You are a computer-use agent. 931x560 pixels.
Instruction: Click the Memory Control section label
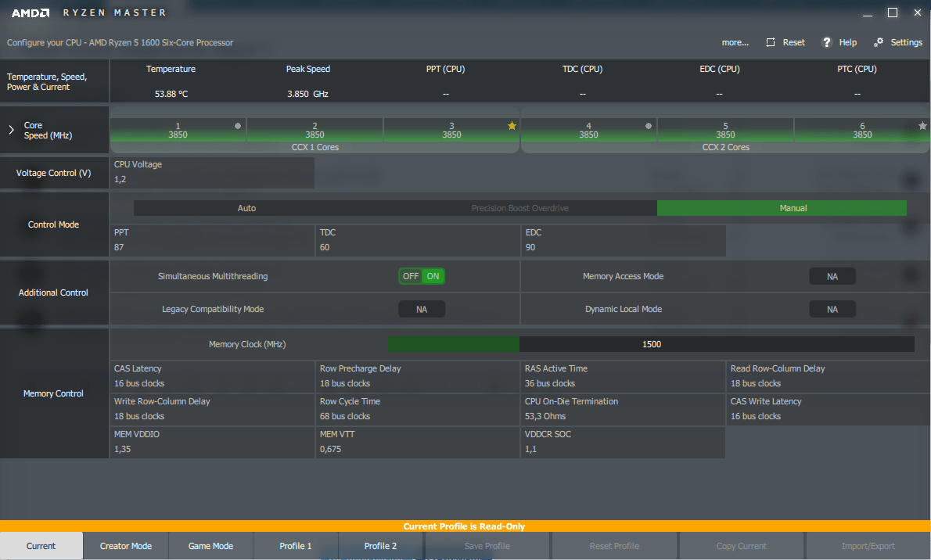tap(53, 393)
